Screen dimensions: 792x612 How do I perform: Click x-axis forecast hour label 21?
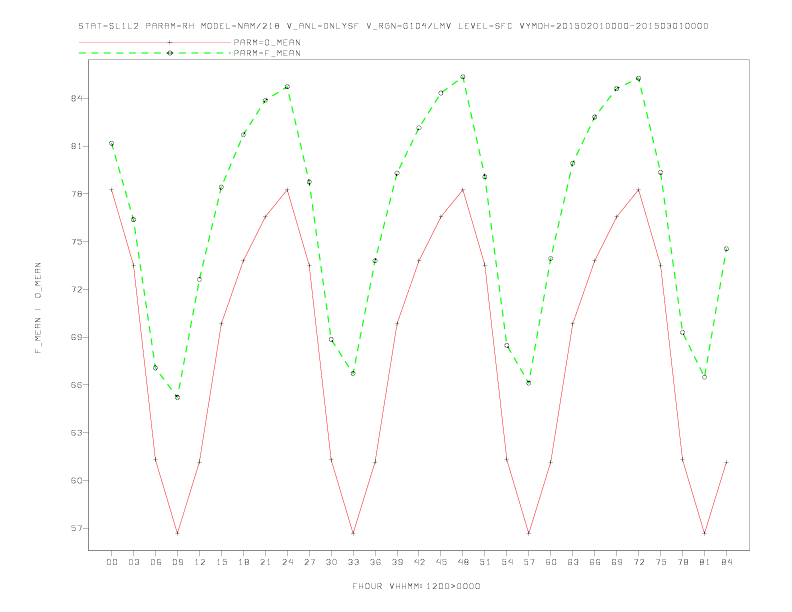(265, 562)
